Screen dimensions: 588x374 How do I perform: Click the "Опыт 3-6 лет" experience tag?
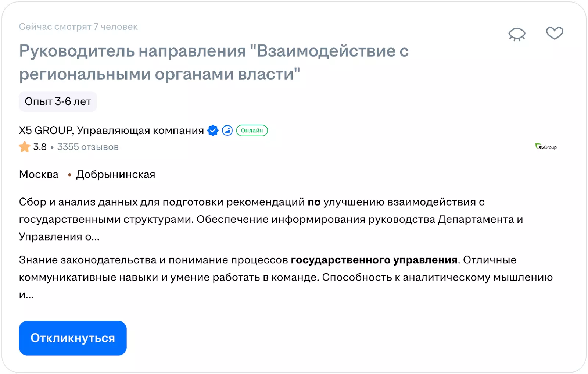click(x=58, y=101)
